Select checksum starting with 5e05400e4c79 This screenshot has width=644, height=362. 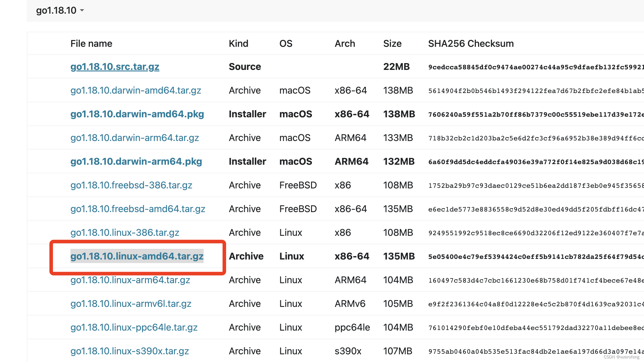(x=536, y=257)
